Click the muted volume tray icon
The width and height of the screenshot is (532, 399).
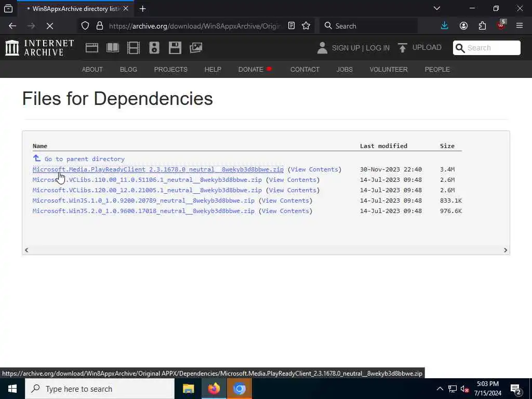coord(464,389)
